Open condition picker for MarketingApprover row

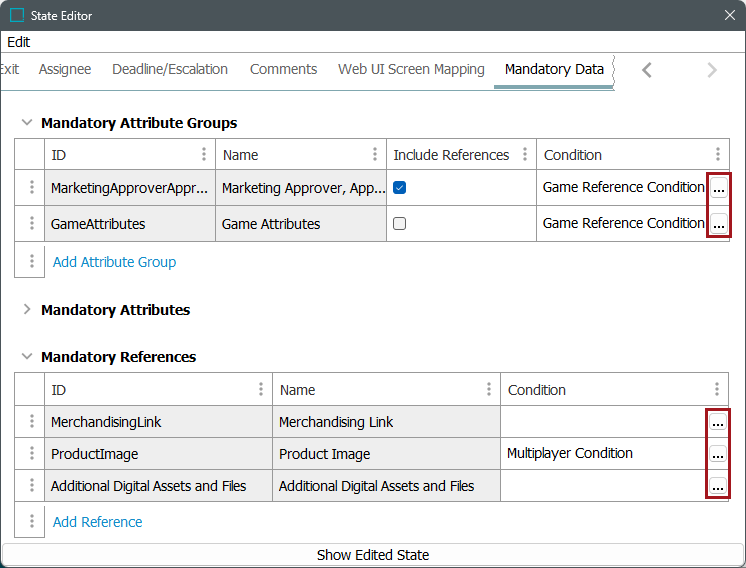(x=718, y=188)
